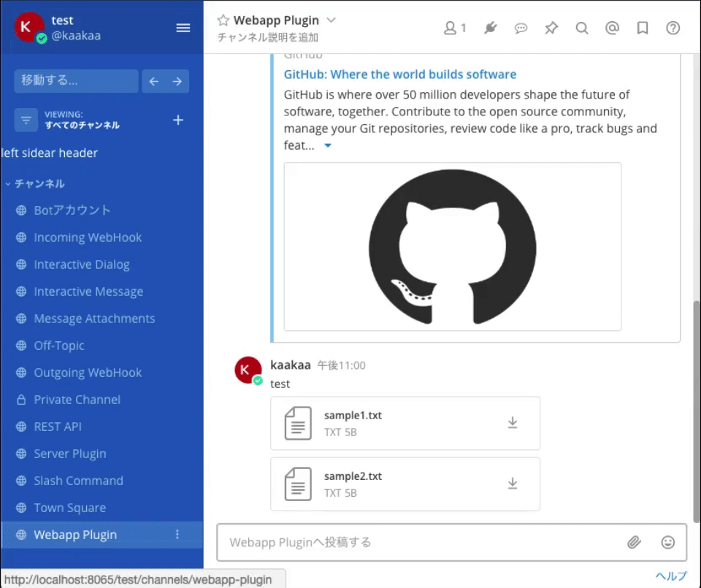The width and height of the screenshot is (701, 588).
Task: Open the Interactive Message channel
Action: 102,291
